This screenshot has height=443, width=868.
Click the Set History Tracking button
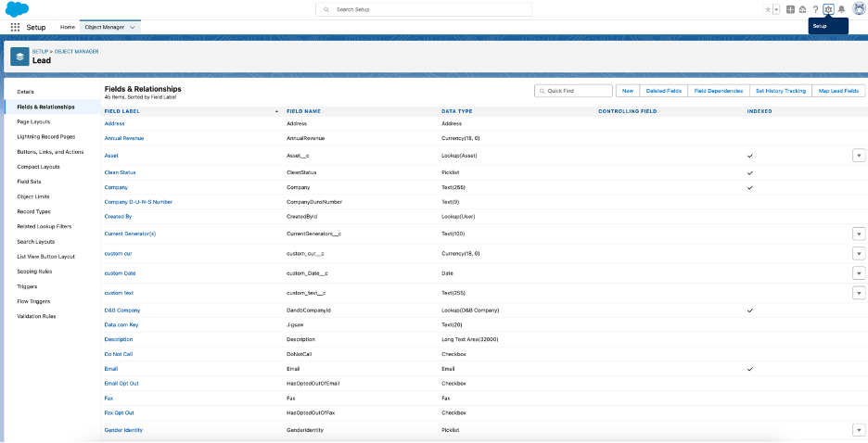[x=780, y=91]
